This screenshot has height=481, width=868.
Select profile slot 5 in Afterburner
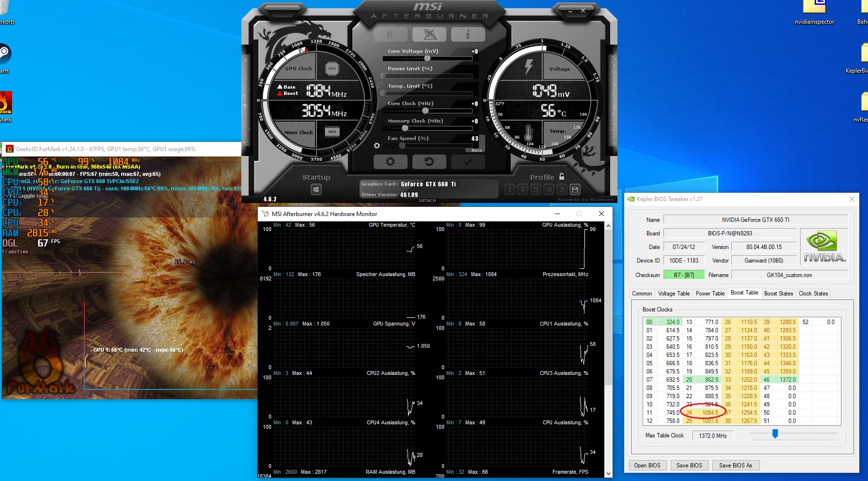562,189
